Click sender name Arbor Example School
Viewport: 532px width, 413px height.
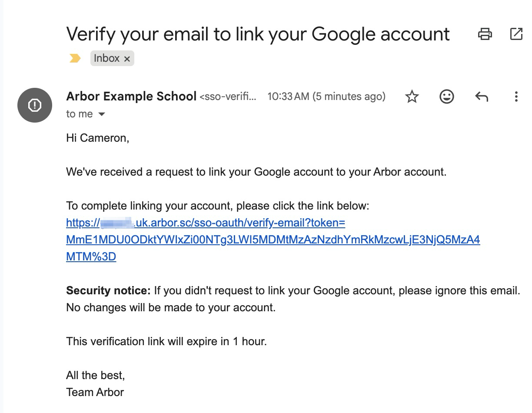(x=131, y=97)
